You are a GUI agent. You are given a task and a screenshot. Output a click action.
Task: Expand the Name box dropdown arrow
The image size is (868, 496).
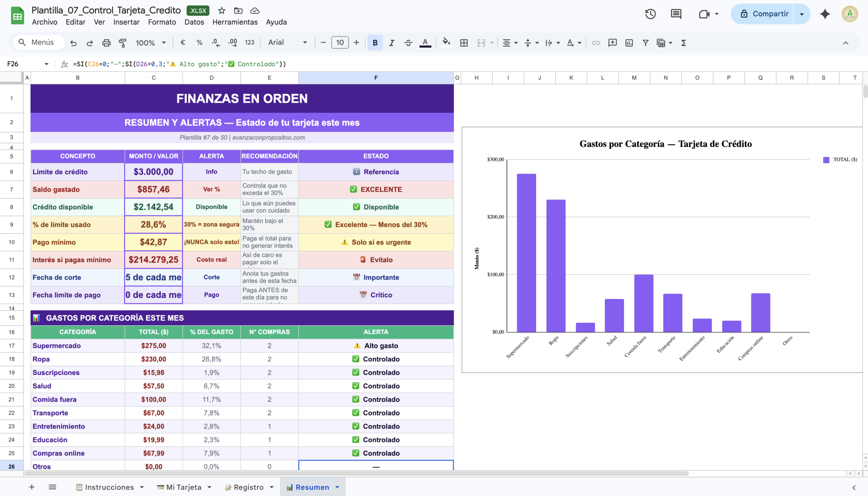click(46, 64)
